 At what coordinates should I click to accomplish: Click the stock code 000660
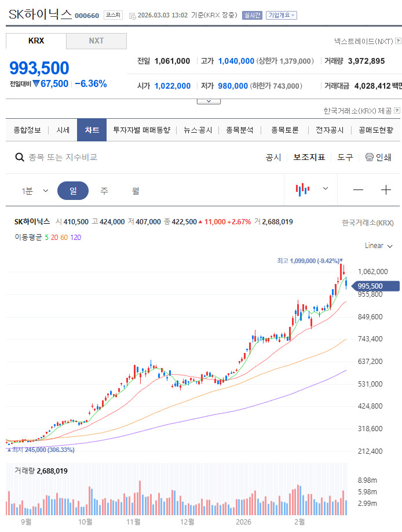pyautogui.click(x=87, y=16)
